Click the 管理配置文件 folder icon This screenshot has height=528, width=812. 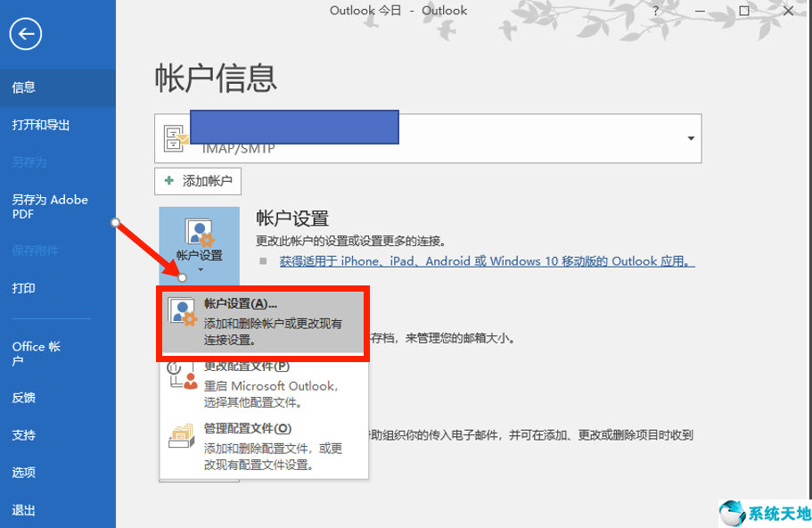click(x=182, y=437)
